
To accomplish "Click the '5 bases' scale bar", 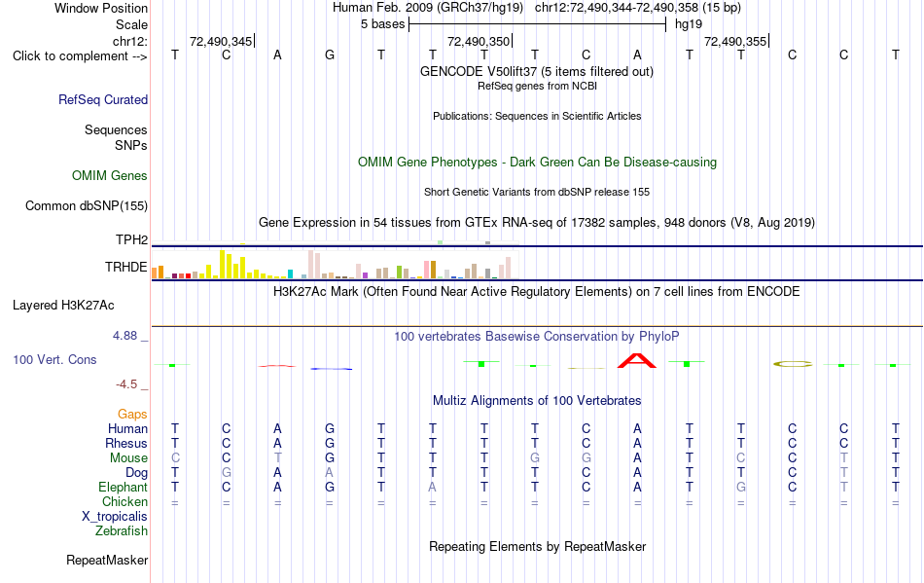I will tap(538, 24).
